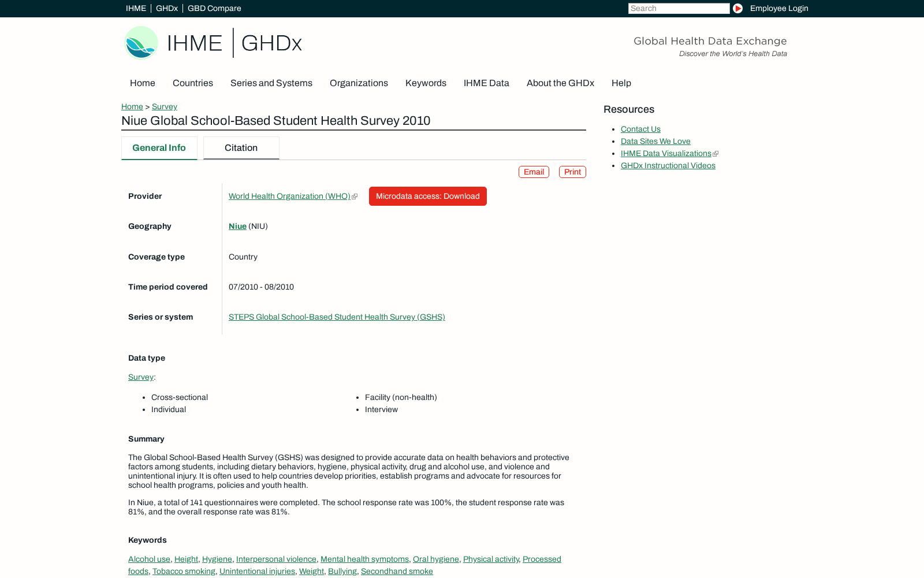Select the General Info tab
Screen dimensions: 924x578
159,148
